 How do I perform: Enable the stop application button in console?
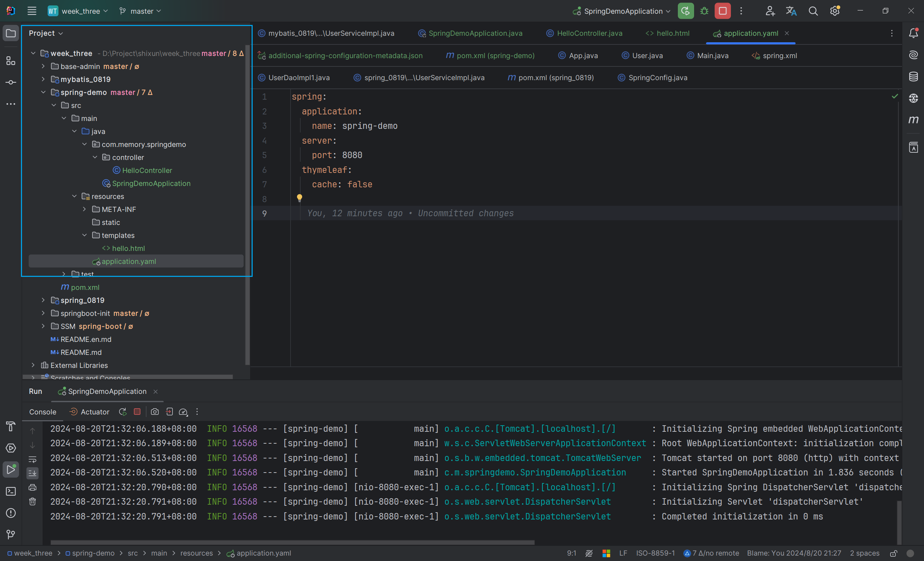[x=137, y=412]
